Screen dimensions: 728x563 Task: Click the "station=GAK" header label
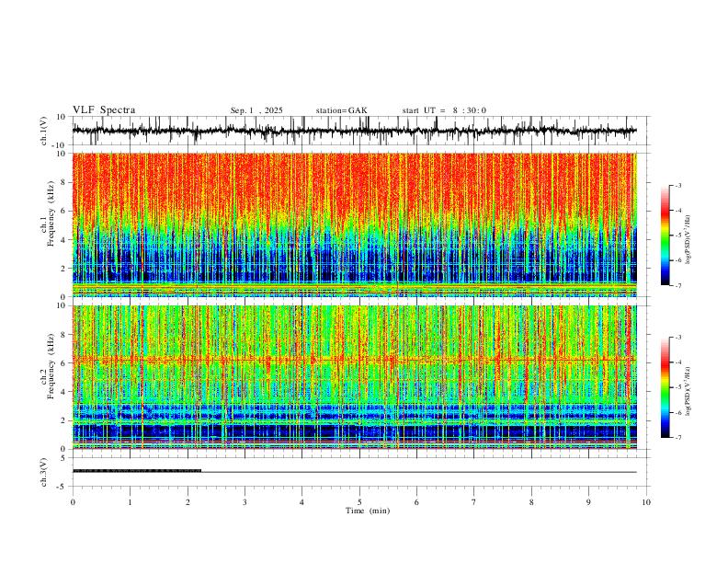(x=341, y=110)
